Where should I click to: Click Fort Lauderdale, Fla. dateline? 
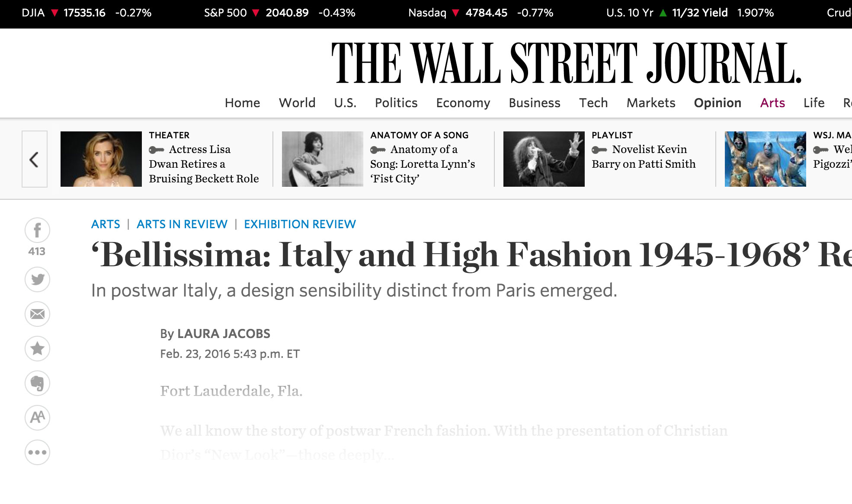pyautogui.click(x=231, y=391)
